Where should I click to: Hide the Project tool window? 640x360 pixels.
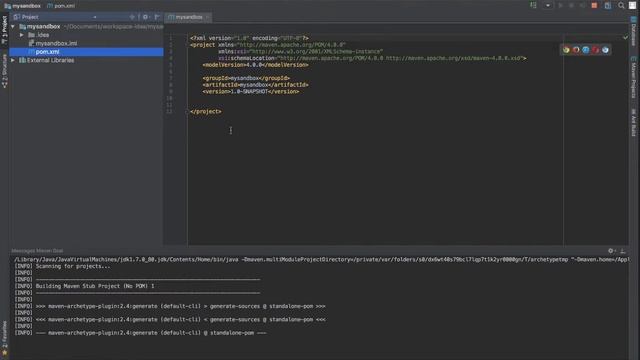(157, 17)
